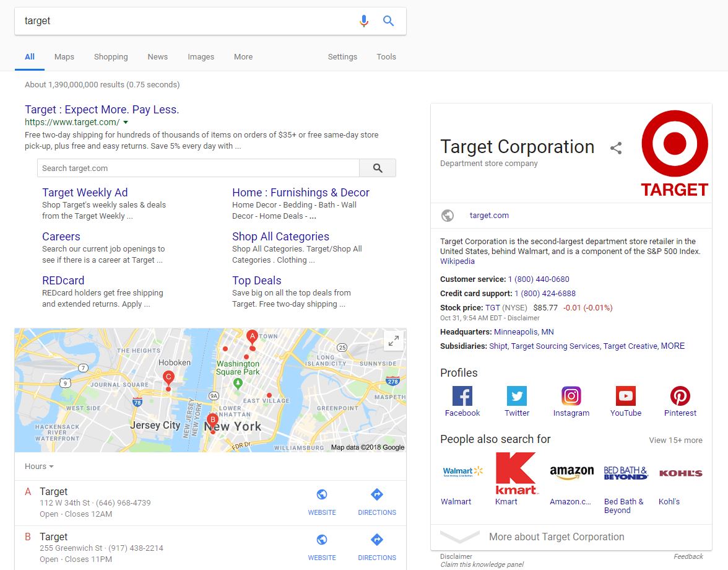The height and width of the screenshot is (570, 728).
Task: Open the More search tab menu
Action: click(243, 56)
